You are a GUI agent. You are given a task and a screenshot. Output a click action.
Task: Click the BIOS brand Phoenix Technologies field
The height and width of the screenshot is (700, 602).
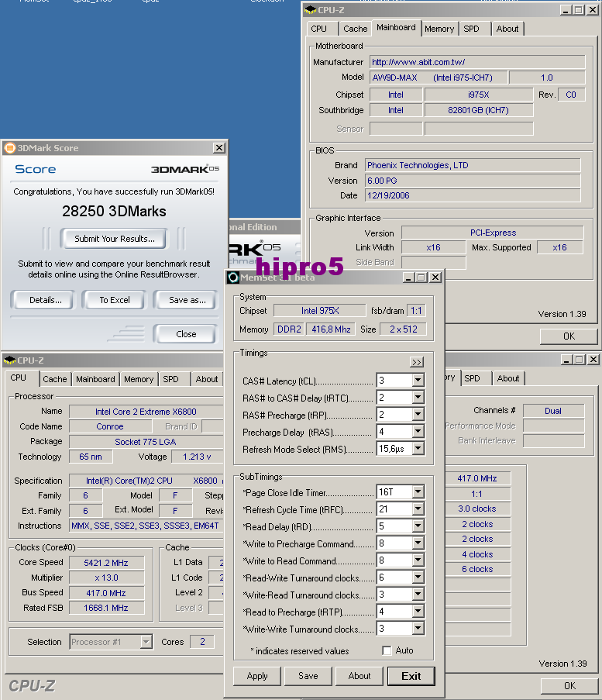473,165
